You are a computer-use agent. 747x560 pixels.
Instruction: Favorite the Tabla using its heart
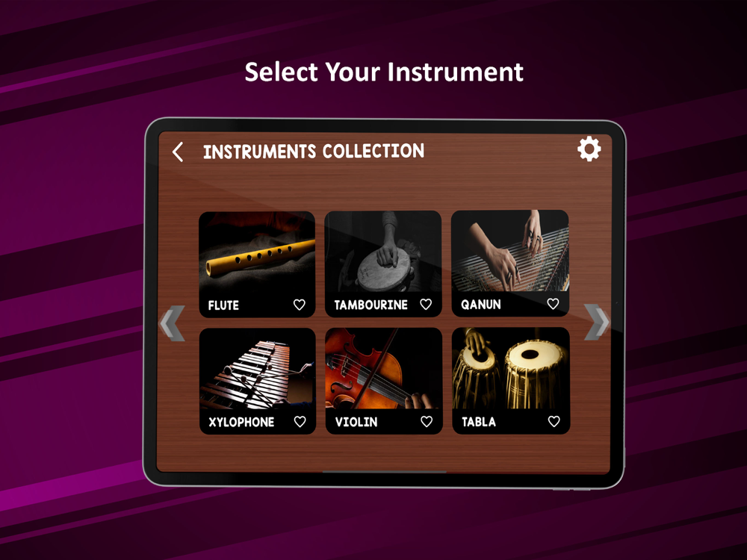click(554, 421)
